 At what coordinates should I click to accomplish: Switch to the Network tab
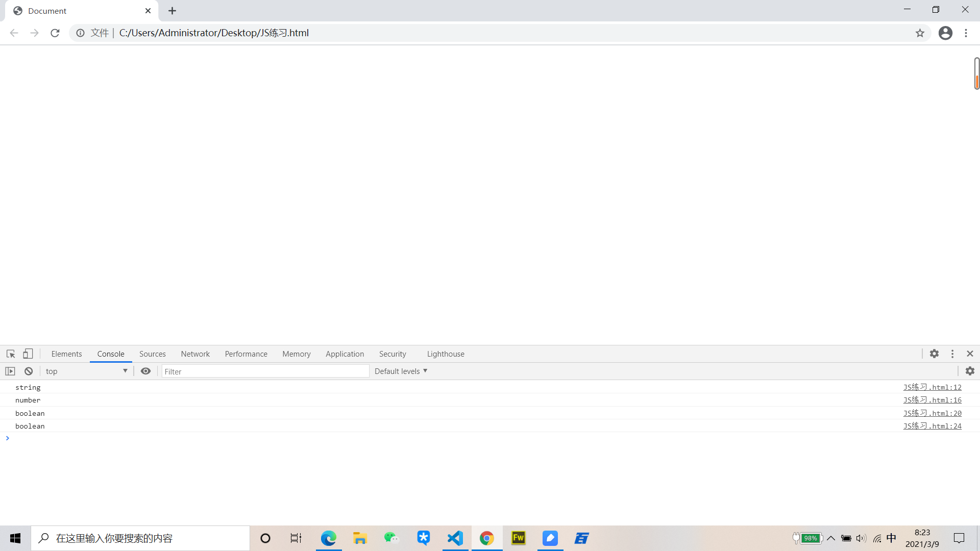(x=195, y=354)
